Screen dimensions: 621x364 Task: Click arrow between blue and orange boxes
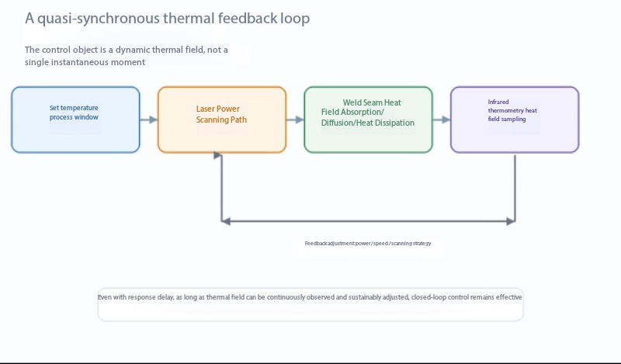[x=149, y=120]
